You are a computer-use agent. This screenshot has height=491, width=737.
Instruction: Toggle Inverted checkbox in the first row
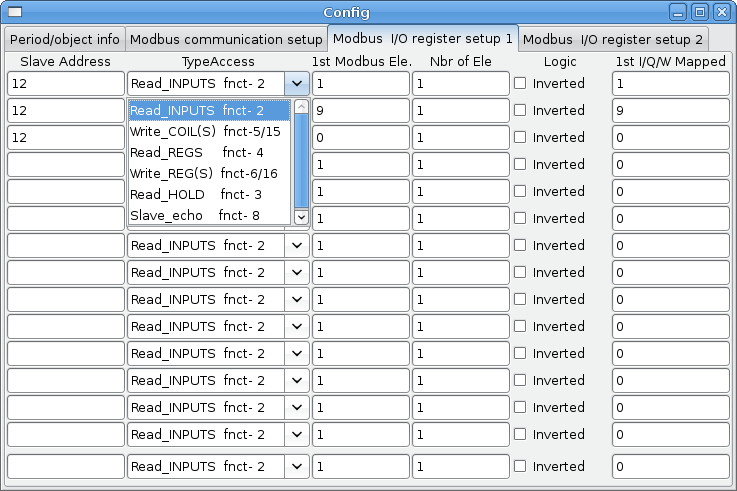coord(520,83)
